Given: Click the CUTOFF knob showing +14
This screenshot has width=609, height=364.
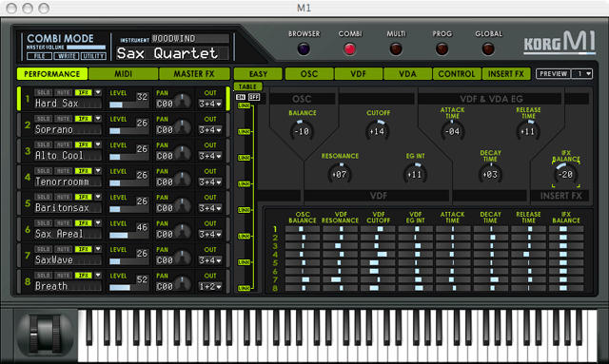Looking at the screenshot, I should pos(377,131).
